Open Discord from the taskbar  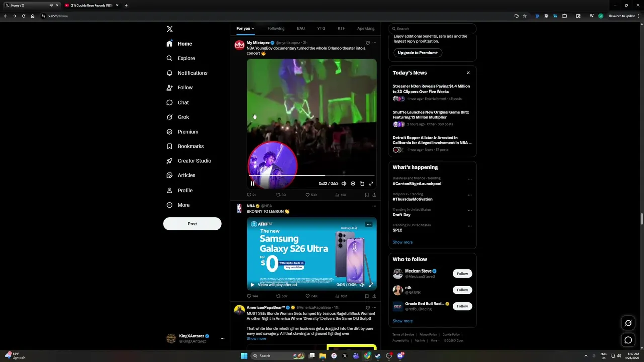[x=400, y=356]
